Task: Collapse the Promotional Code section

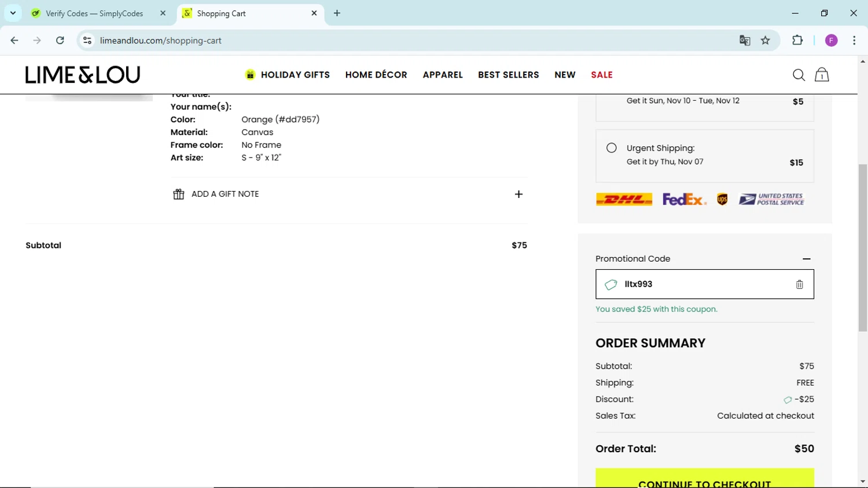Action: (x=807, y=259)
